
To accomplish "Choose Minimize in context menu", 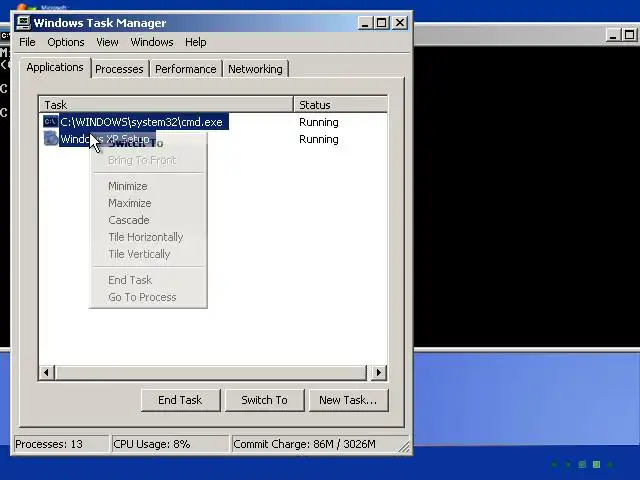I will (x=148, y=186).
